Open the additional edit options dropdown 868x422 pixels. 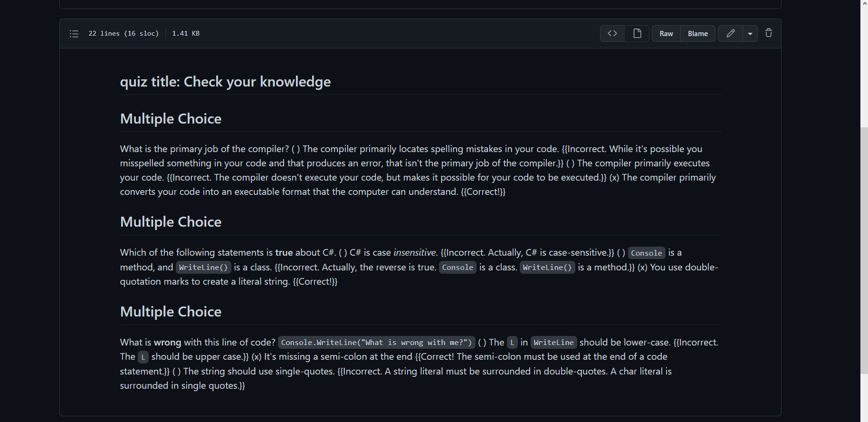(750, 33)
